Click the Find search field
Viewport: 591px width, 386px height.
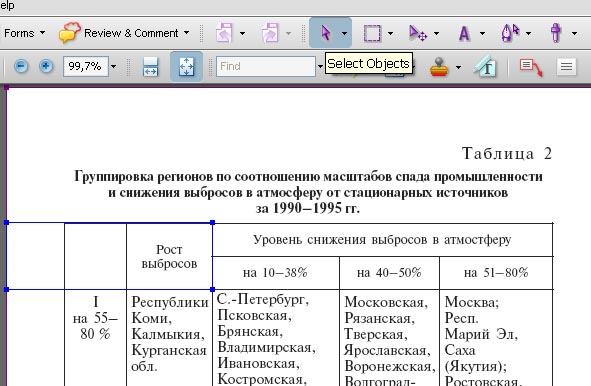point(266,66)
